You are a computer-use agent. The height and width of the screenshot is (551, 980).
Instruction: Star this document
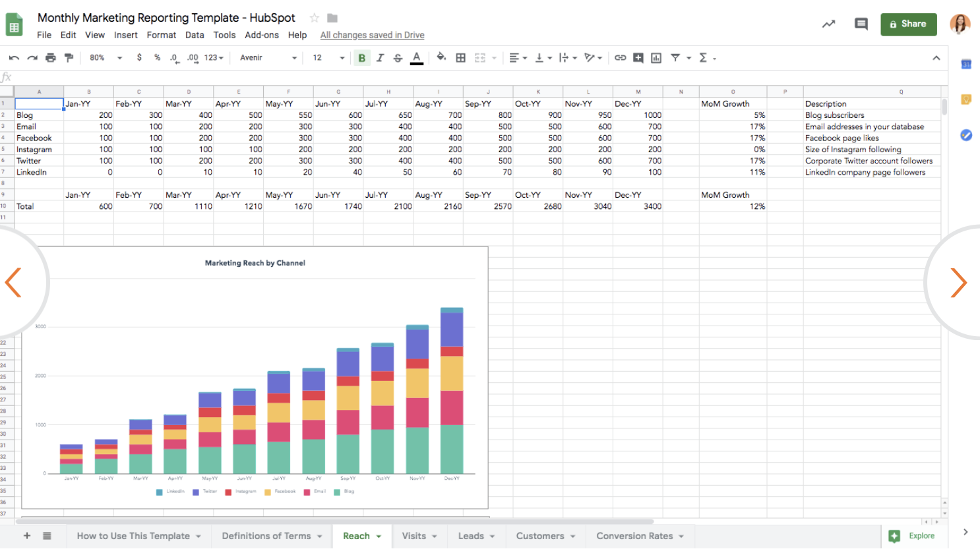point(315,18)
